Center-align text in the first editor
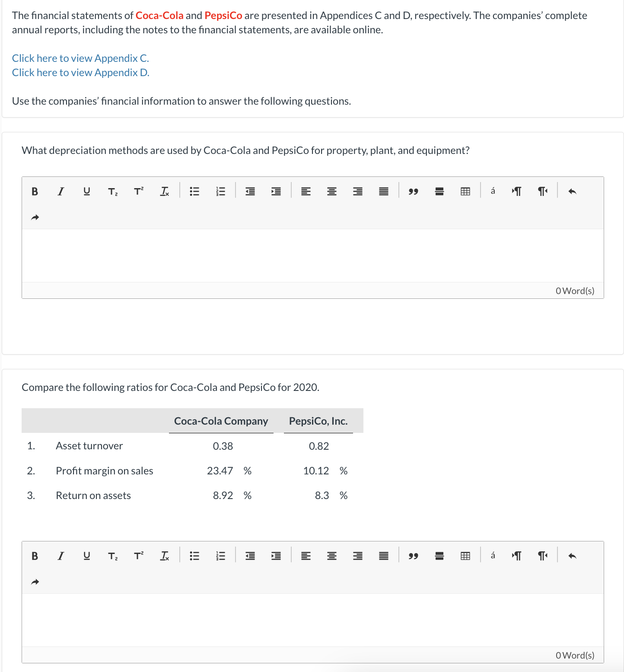This screenshot has height=672, width=624. [x=332, y=191]
